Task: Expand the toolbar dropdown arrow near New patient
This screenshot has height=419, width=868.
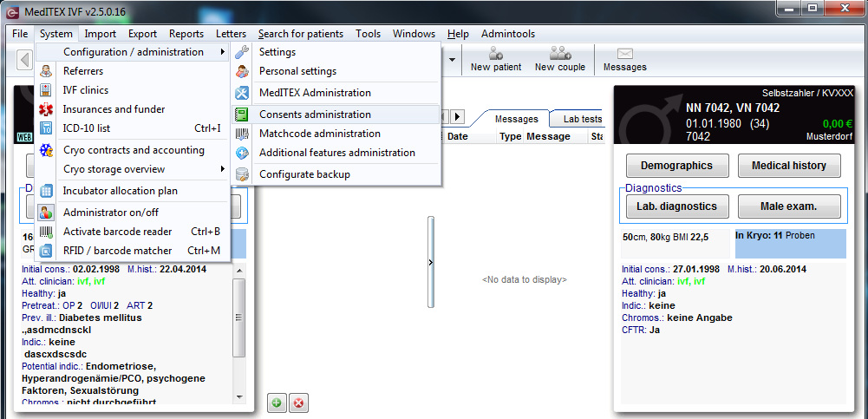Action: point(453,59)
